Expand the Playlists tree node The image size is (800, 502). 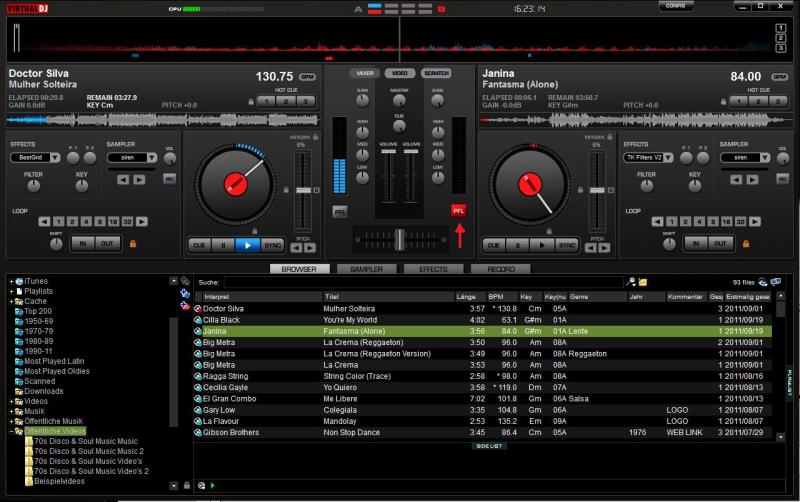tap(11, 291)
